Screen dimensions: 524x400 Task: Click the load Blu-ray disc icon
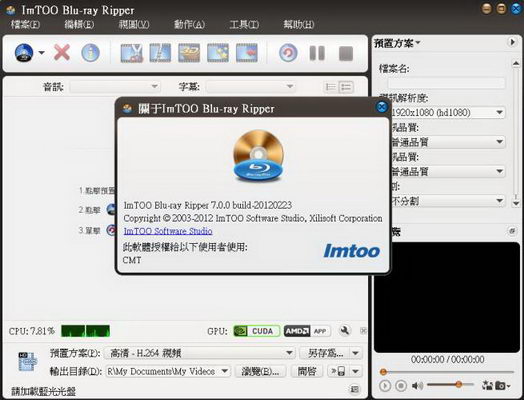(x=24, y=53)
